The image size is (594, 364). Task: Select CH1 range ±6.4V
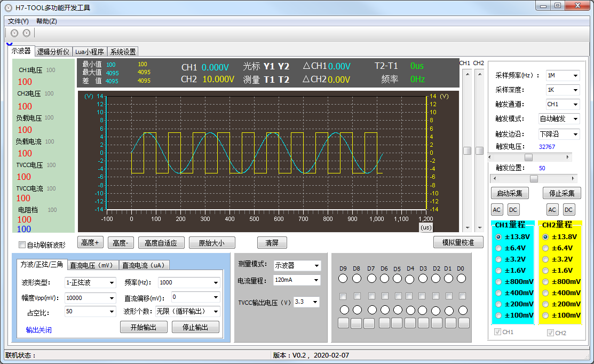498,248
